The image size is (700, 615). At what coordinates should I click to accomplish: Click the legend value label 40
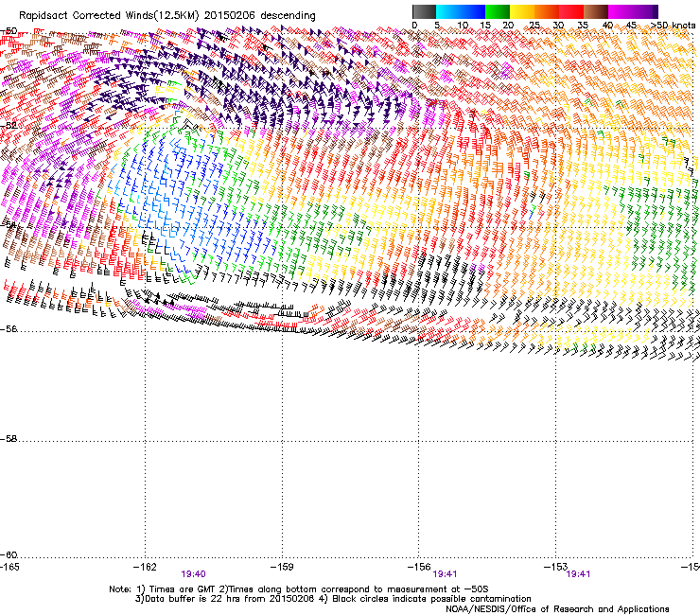(x=607, y=26)
